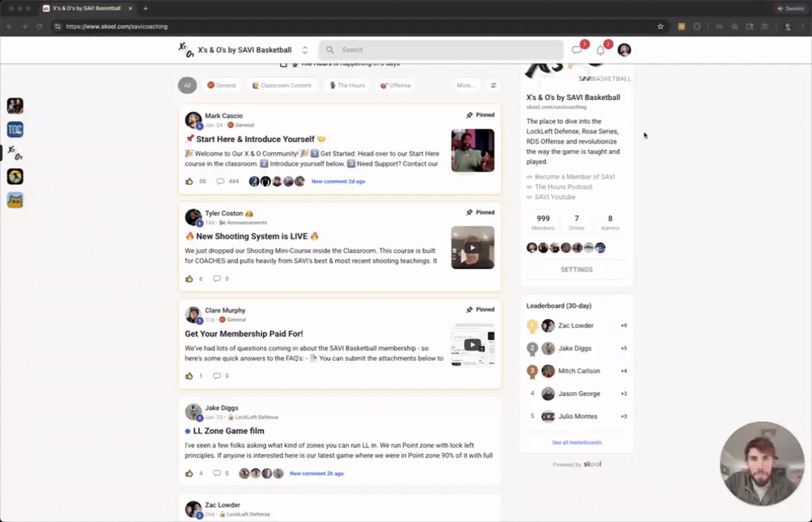812x522 pixels.
Task: Open Clare Murphy's author name
Action: tap(224, 310)
